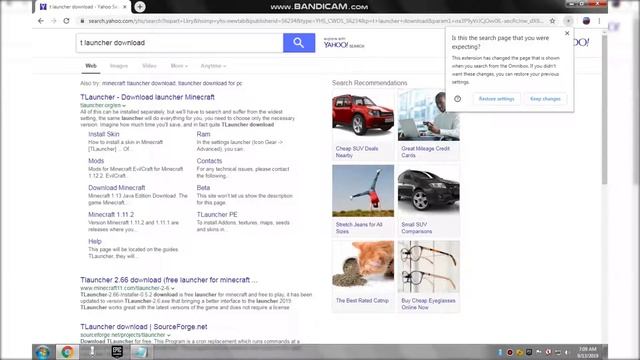This screenshot has height=360, width=640.
Task: Open the TLauncher PE sublink
Action: point(217,214)
